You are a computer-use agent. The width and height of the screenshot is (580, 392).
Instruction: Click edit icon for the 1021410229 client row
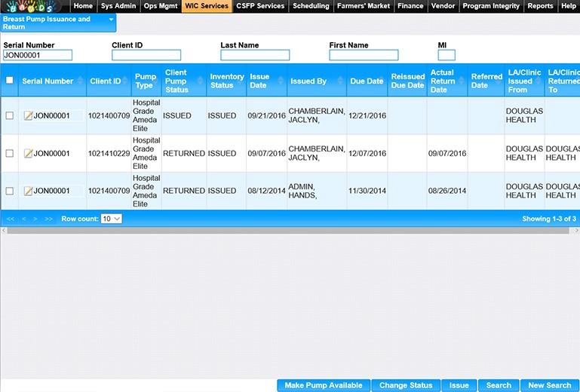(28, 154)
